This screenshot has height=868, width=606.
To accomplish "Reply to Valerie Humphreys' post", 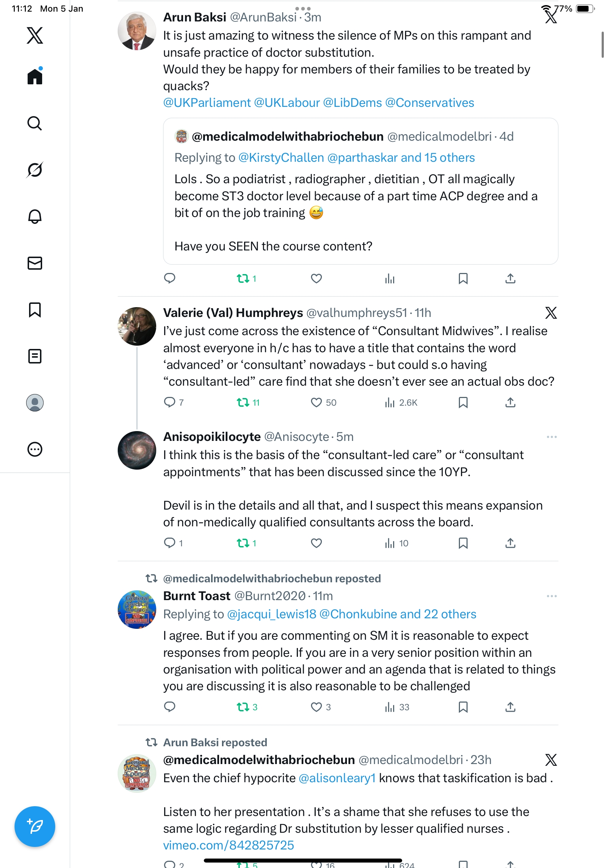I will (170, 403).
